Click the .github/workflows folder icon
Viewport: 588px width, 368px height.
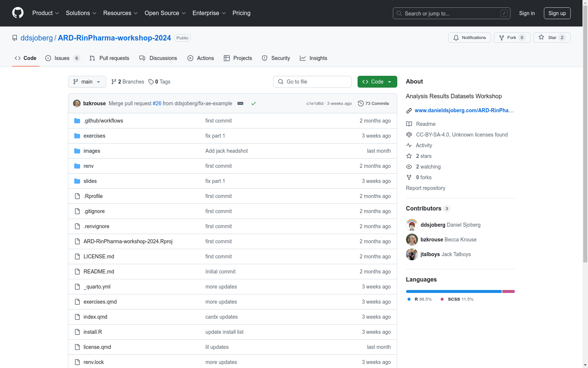click(x=77, y=121)
